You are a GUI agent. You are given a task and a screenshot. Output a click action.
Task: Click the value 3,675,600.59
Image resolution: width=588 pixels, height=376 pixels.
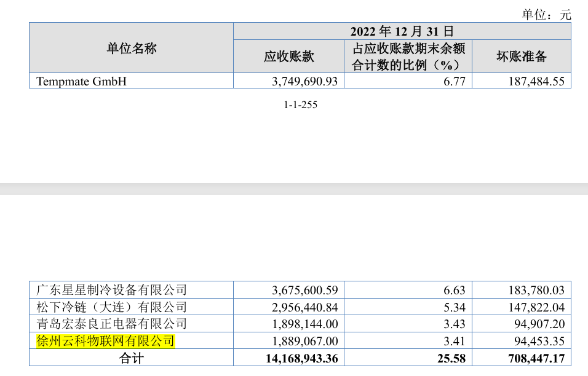pyautogui.click(x=305, y=290)
